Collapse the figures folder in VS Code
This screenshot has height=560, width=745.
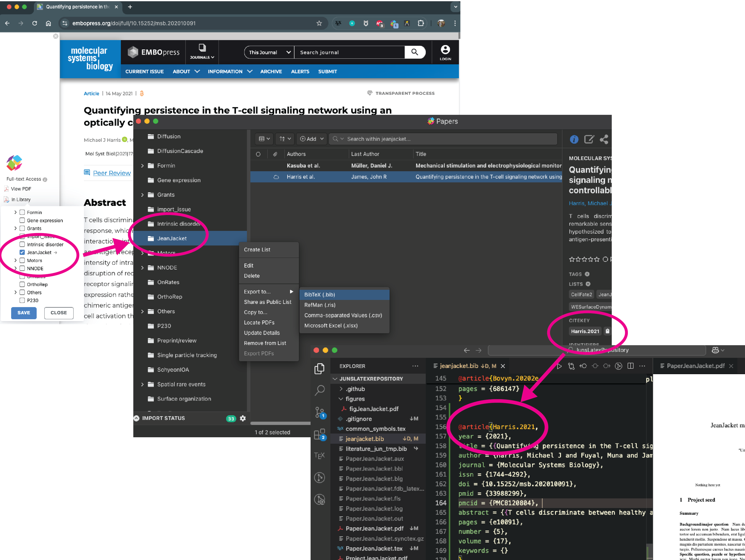click(x=341, y=399)
